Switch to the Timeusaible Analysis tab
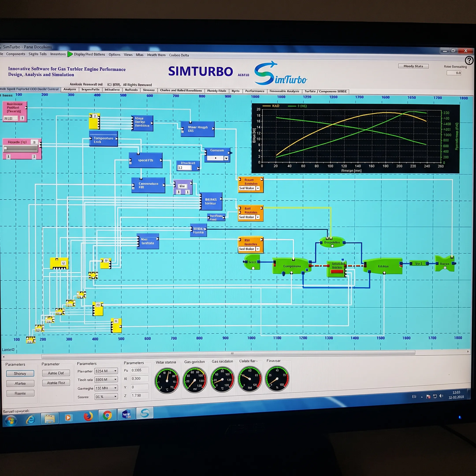Viewport: 476px width, 476px height. click(284, 91)
